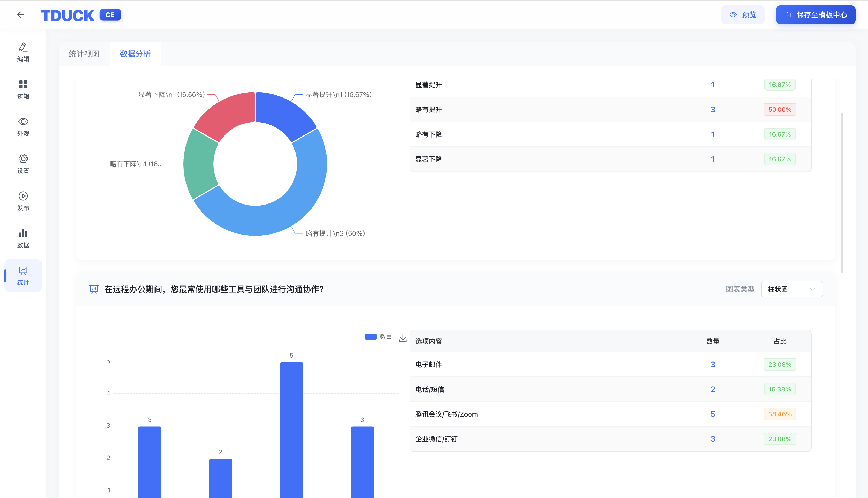The height and width of the screenshot is (498, 868).
Task: Click the vertical scrollbar on the right
Action: pos(842,193)
